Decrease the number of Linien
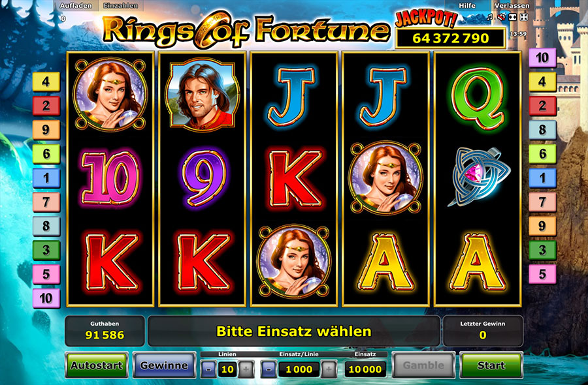Image resolution: width=588 pixels, height=385 pixels. point(208,369)
